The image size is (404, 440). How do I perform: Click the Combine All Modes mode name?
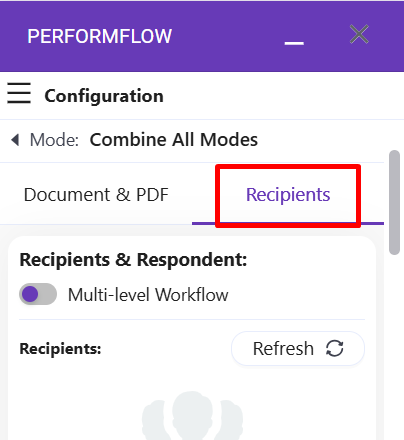point(174,139)
